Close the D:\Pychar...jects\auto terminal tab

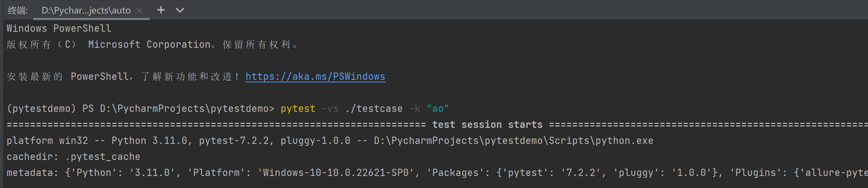click(139, 11)
